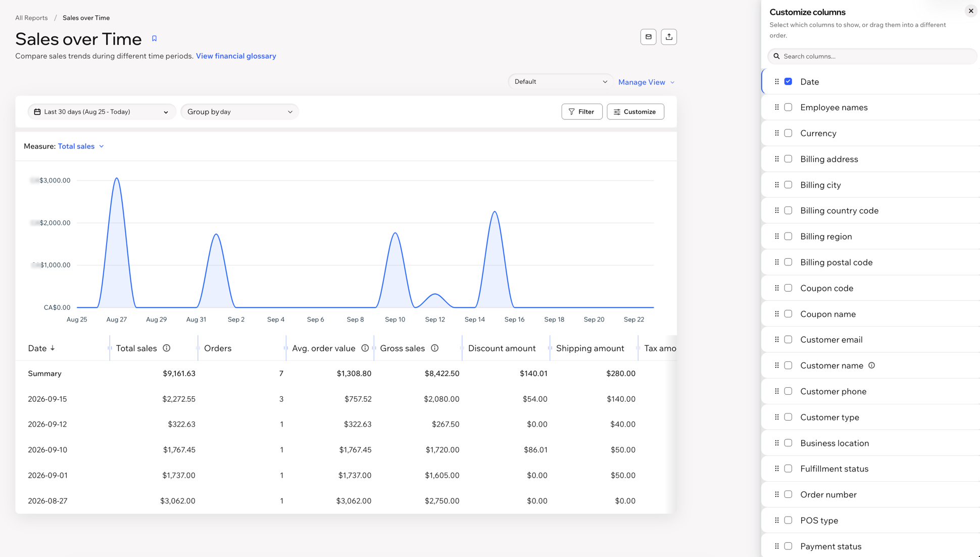Viewport: 980px width, 557px height.
Task: Click the drag handle for Billing city
Action: click(777, 185)
